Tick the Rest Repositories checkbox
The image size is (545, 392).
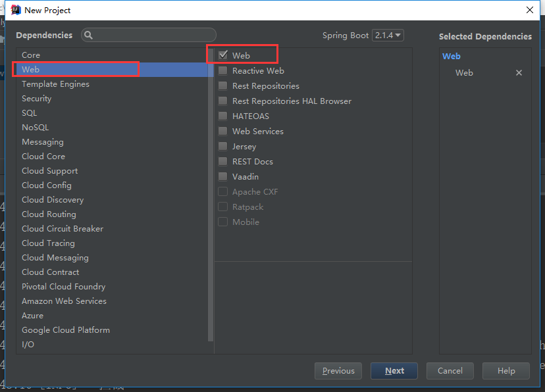(x=222, y=86)
